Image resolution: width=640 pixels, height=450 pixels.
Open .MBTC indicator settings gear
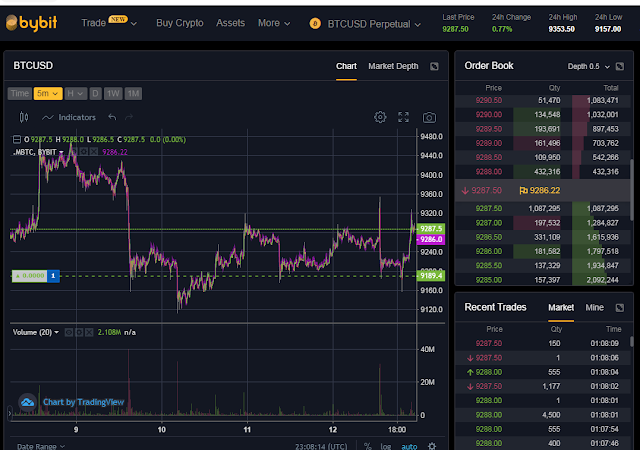click(x=84, y=152)
